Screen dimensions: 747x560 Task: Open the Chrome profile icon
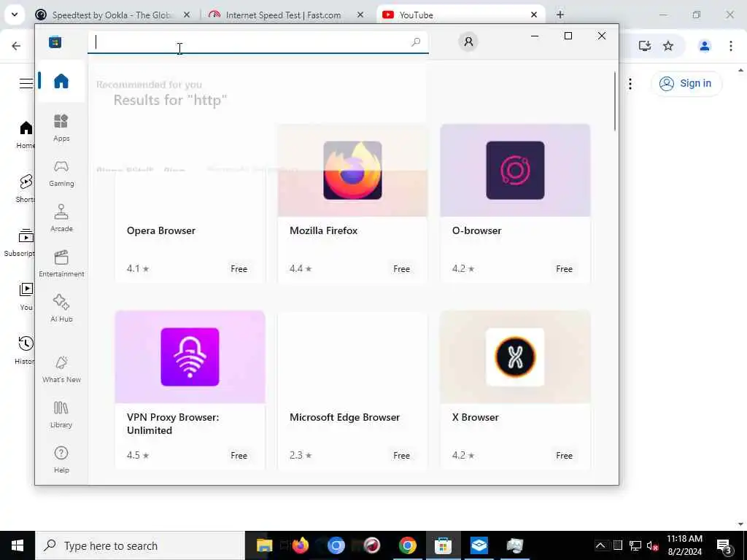pyautogui.click(x=705, y=46)
